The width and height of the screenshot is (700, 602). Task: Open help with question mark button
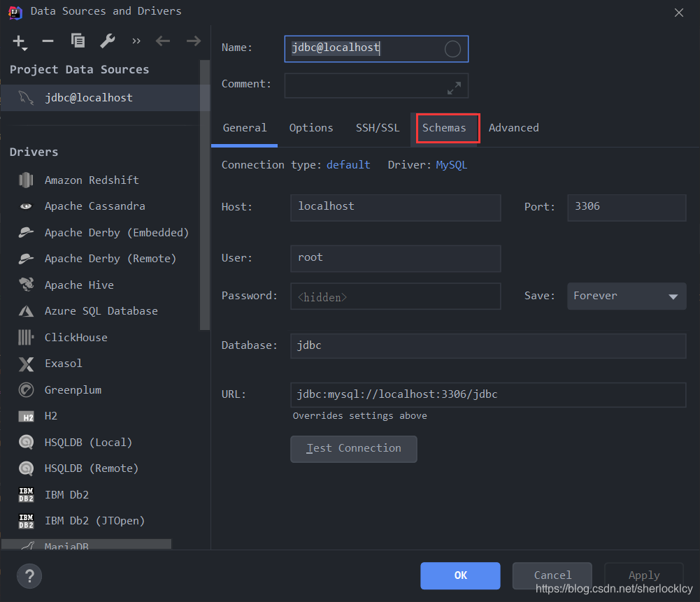tap(29, 576)
